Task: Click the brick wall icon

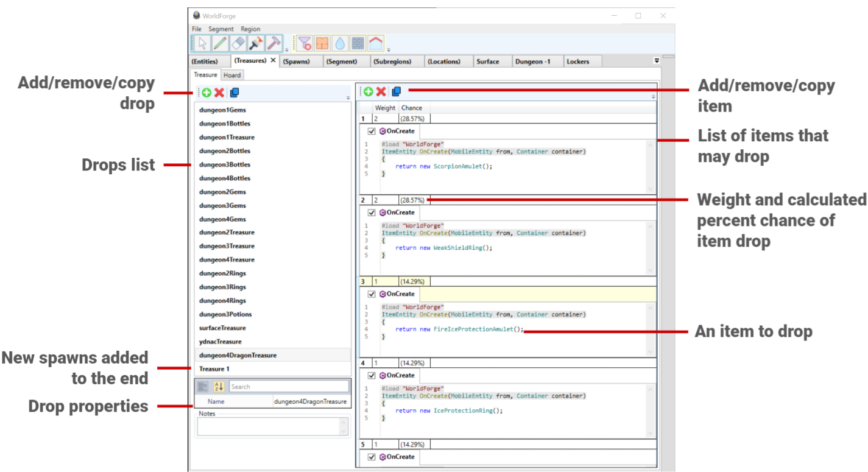Action: (x=358, y=43)
